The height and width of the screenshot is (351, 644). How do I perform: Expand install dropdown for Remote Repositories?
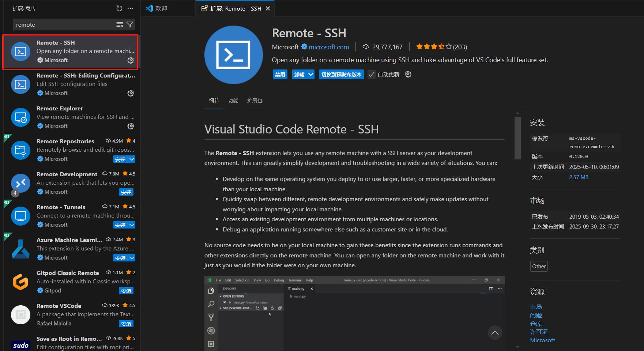132,159
